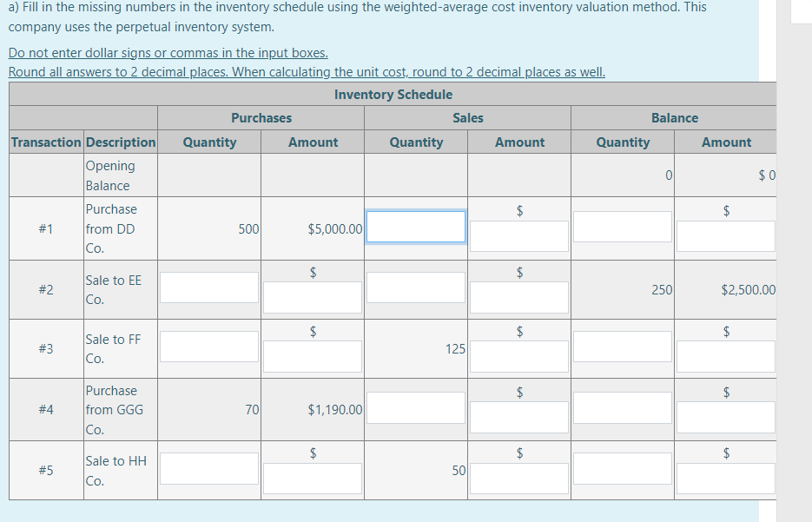Select the Sales Amount box for transaction #2
This screenshot has width=812, height=522.
tap(518, 298)
